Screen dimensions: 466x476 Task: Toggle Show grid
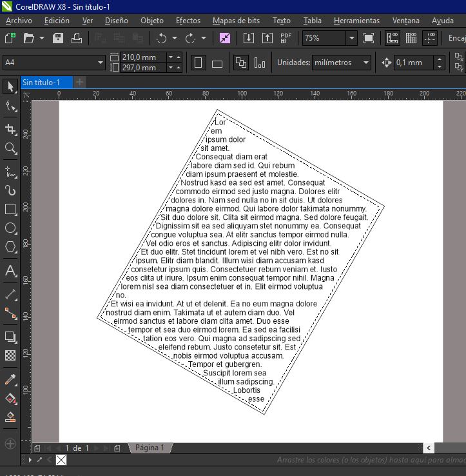[x=411, y=38]
